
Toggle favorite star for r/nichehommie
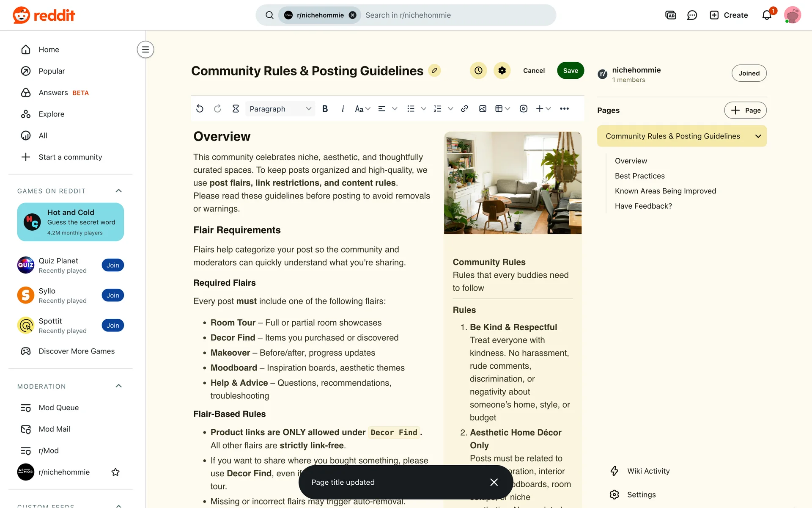point(115,472)
